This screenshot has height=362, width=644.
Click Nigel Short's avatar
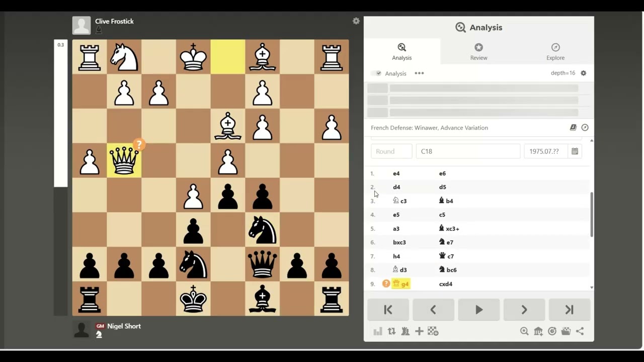(82, 330)
